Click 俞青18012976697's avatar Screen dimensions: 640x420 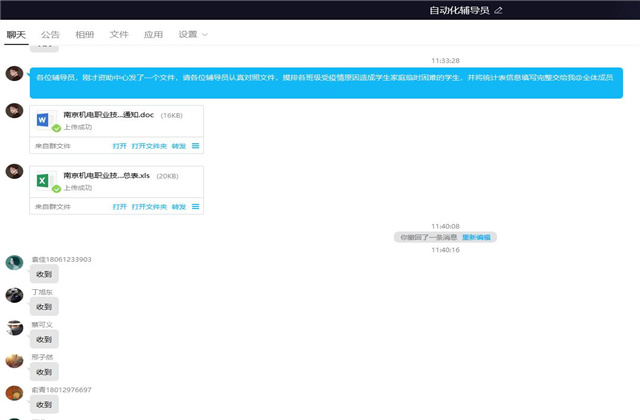[14, 393]
